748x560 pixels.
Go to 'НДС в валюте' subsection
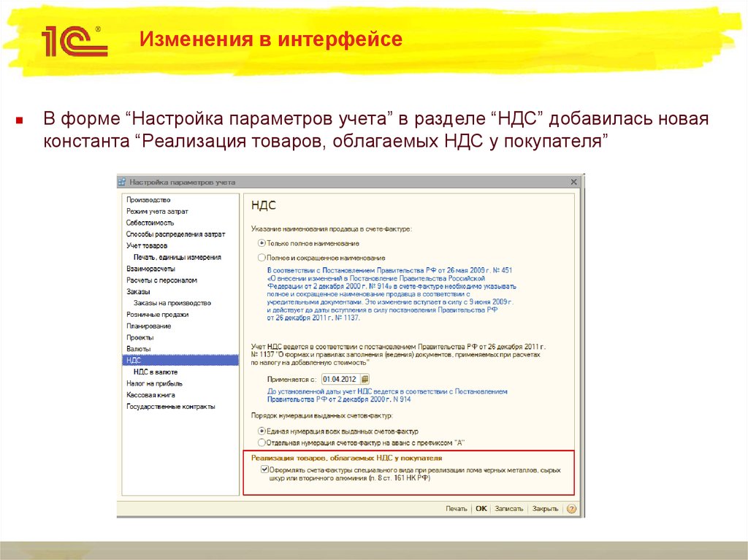coord(155,372)
